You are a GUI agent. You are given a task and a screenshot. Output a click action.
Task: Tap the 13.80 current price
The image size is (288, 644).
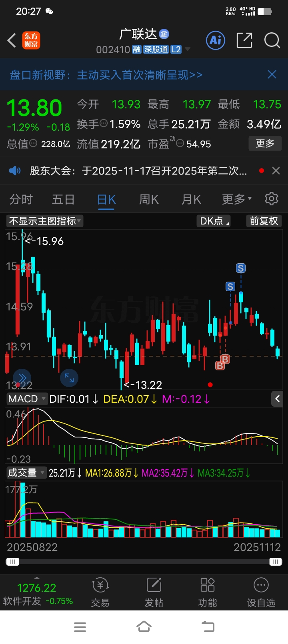(34, 108)
